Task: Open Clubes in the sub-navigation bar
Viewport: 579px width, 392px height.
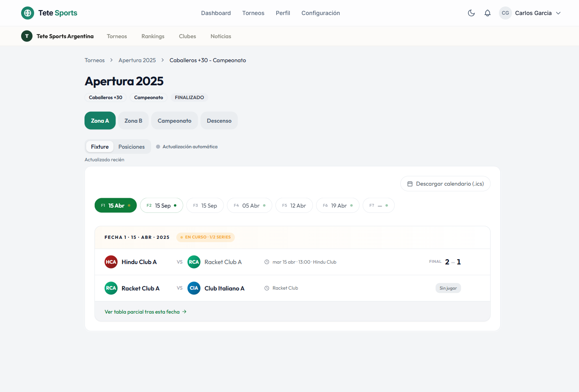Action: tap(187, 36)
